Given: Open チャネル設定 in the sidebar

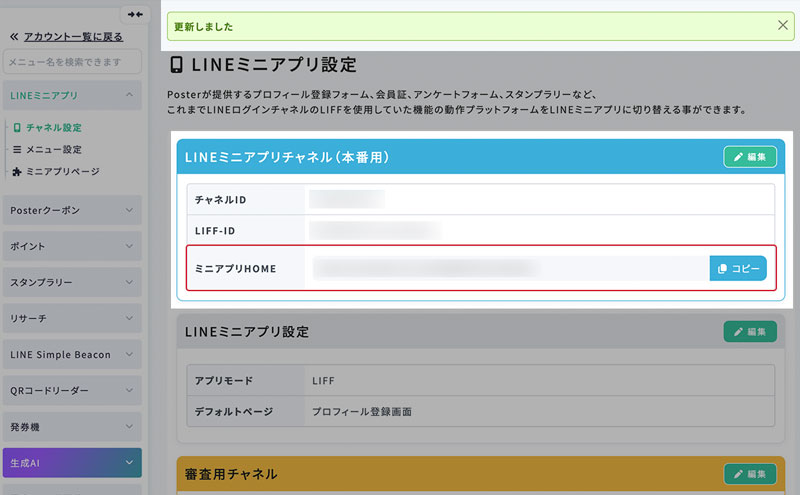Looking at the screenshot, I should pyautogui.click(x=53, y=128).
